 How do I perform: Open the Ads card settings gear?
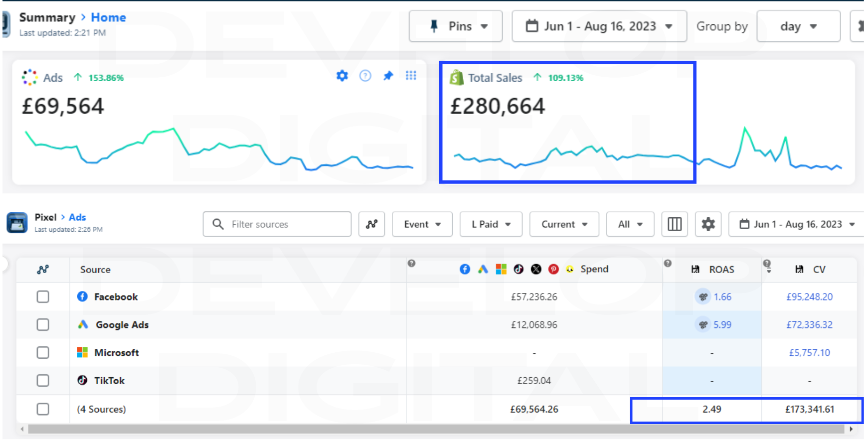click(342, 76)
